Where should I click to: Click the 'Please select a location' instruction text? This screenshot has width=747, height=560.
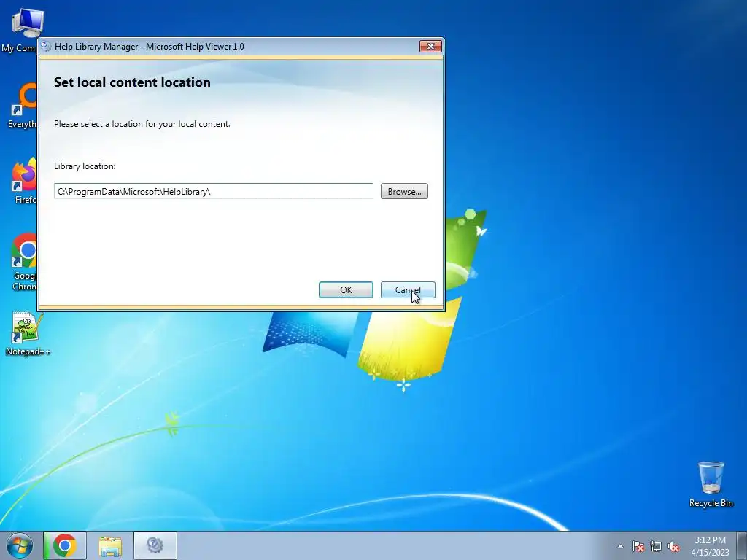coord(142,124)
